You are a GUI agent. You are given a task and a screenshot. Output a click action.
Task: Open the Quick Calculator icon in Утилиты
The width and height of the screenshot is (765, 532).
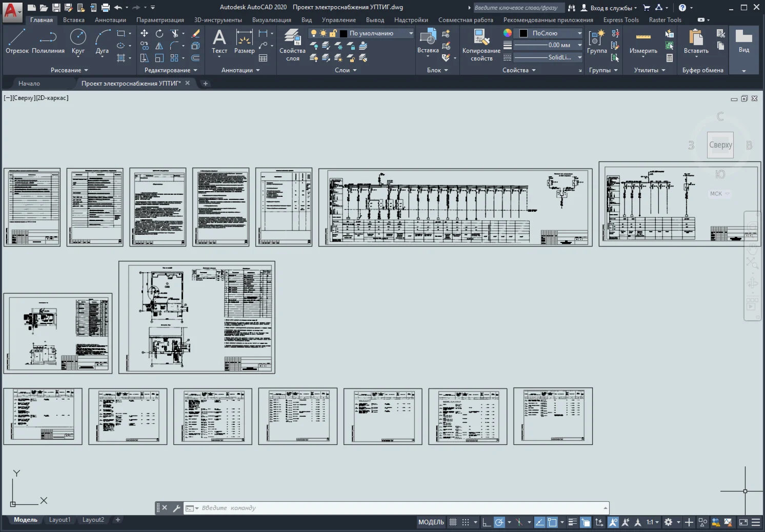(x=669, y=58)
